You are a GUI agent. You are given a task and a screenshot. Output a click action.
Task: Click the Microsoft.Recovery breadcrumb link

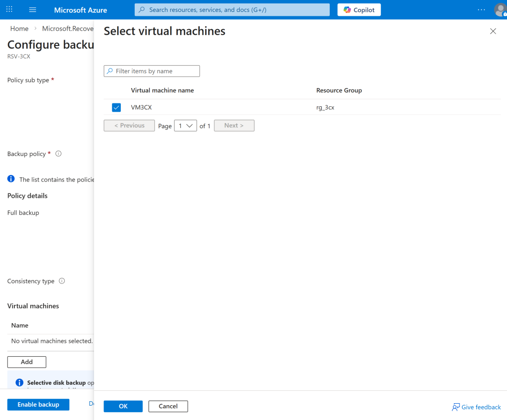[x=68, y=29]
